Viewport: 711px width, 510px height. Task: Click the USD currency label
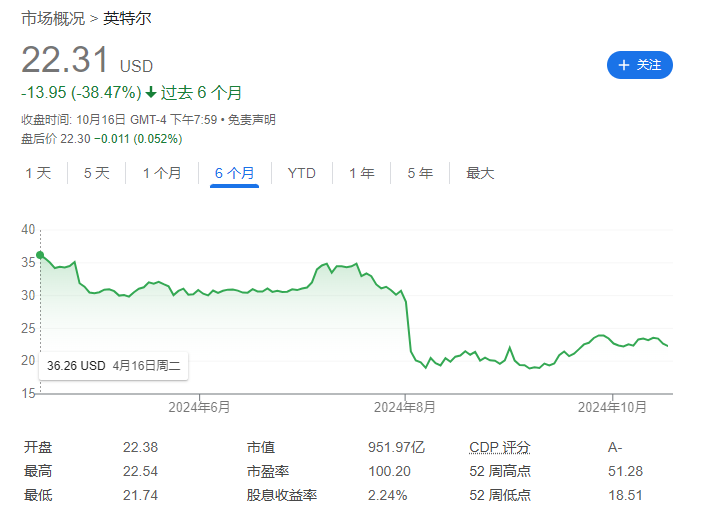click(136, 67)
